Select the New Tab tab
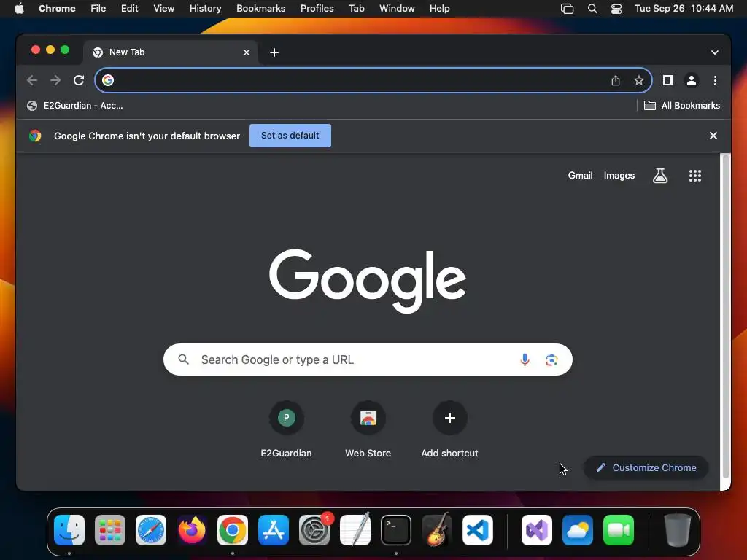This screenshot has width=747, height=560. (171, 52)
